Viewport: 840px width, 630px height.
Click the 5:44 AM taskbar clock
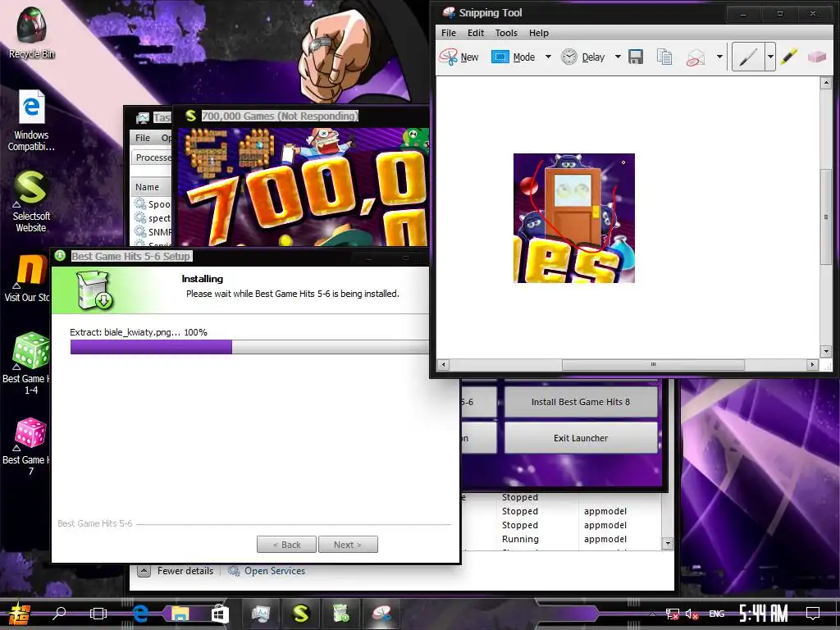pos(764,614)
